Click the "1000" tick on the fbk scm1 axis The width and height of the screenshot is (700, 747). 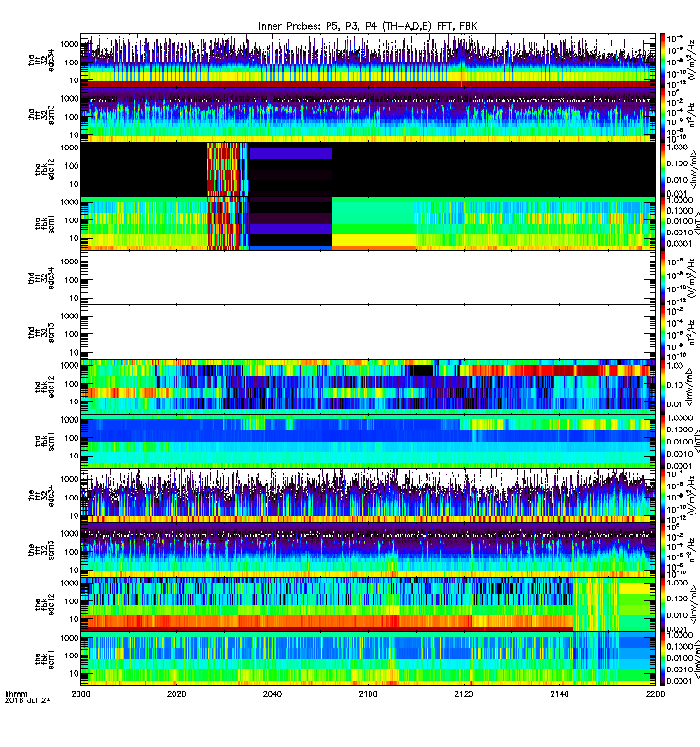[x=69, y=638]
